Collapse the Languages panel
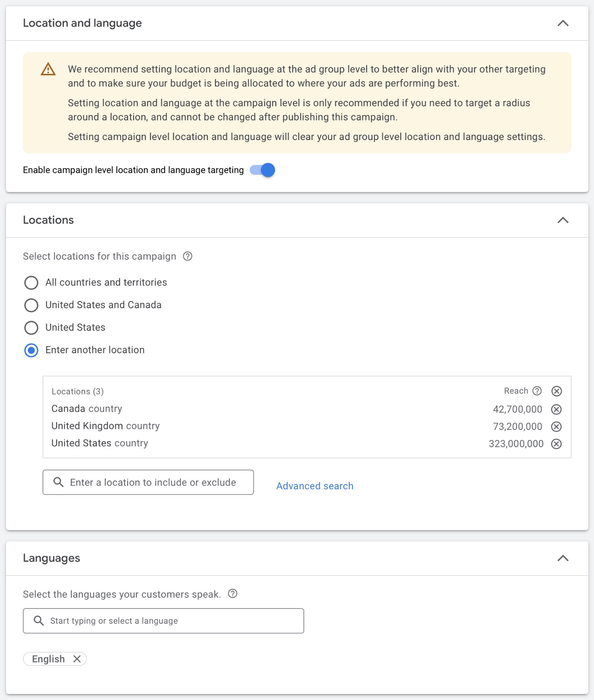Viewport: 594px width, 700px height. point(563,558)
